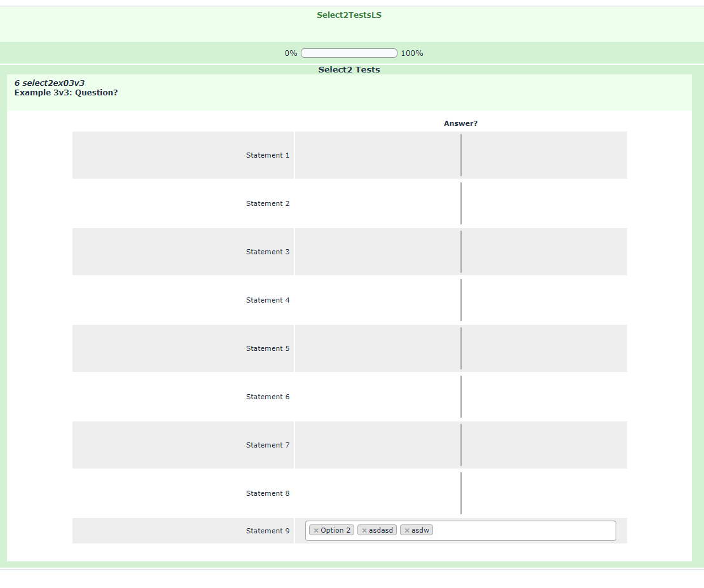The width and height of the screenshot is (704, 588).
Task: Open the collapsed select for Statement 2
Action: coord(461,203)
